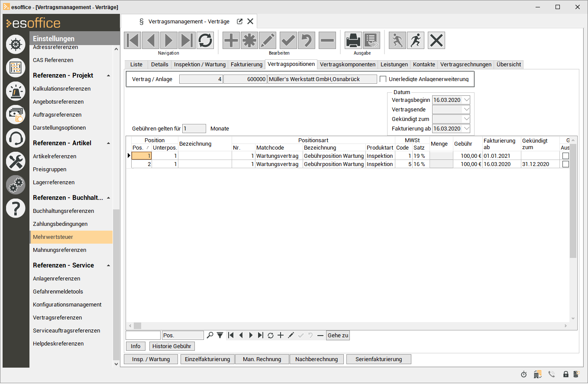Open the report export icon beside printer

click(x=372, y=40)
